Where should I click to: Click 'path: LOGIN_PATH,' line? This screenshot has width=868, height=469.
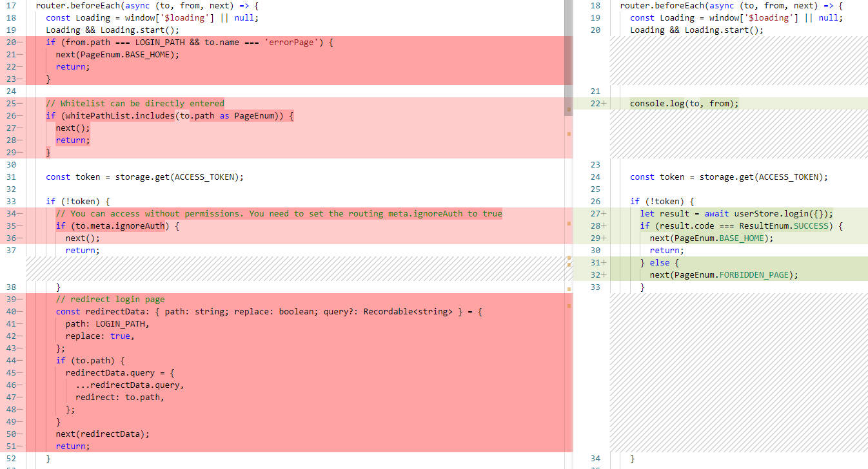[108, 323]
